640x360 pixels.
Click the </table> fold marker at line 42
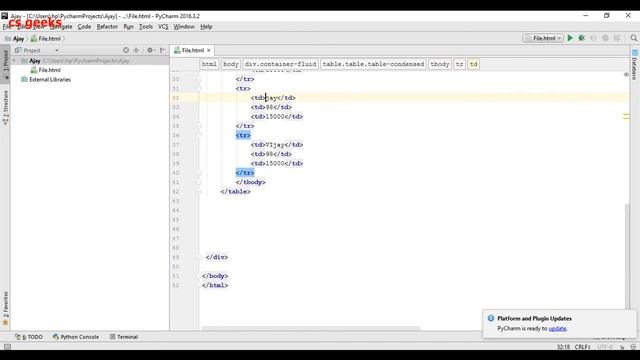199,191
